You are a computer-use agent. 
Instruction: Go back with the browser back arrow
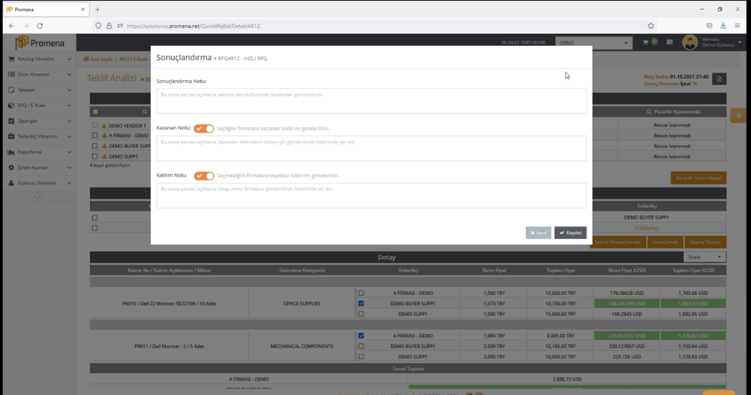[x=12, y=26]
